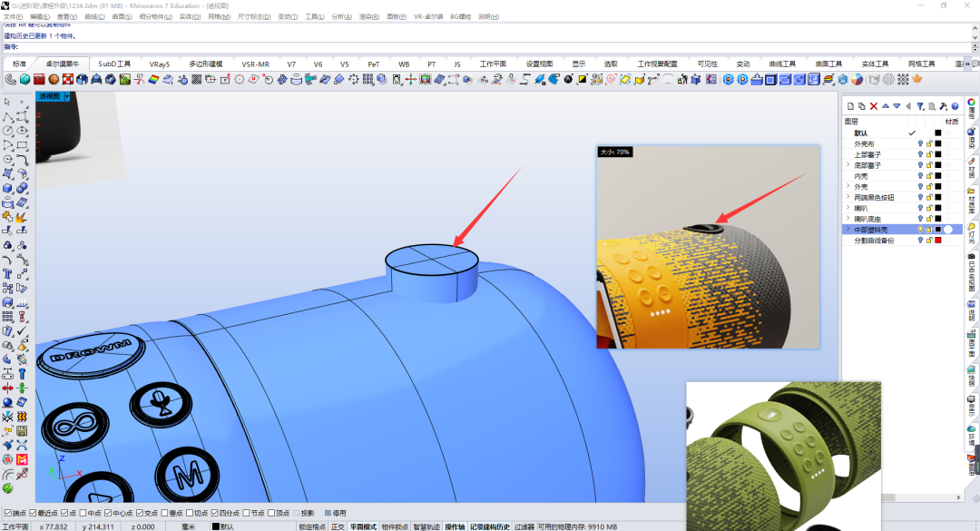
Task: Open layer tools hammer icon
Action: pyautogui.click(x=943, y=106)
